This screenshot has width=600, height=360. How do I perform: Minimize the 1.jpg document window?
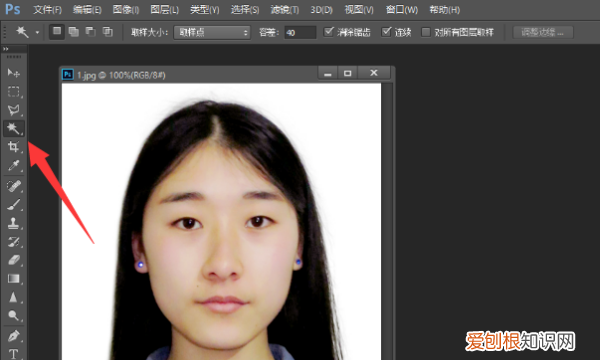click(x=328, y=73)
